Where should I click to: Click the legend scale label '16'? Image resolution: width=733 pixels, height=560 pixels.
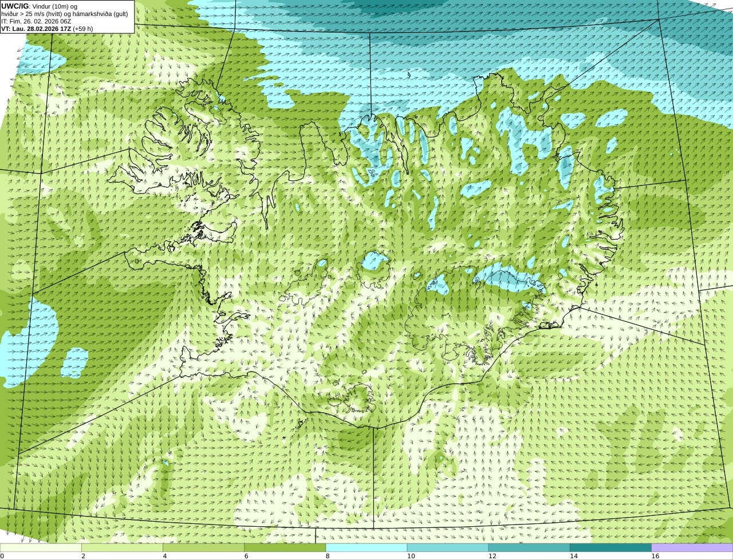tap(655, 556)
